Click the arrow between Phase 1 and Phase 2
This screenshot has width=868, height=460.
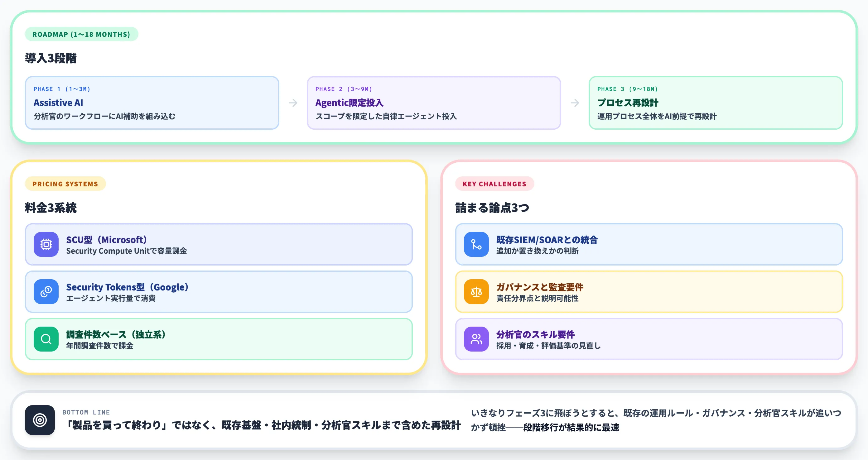click(293, 103)
